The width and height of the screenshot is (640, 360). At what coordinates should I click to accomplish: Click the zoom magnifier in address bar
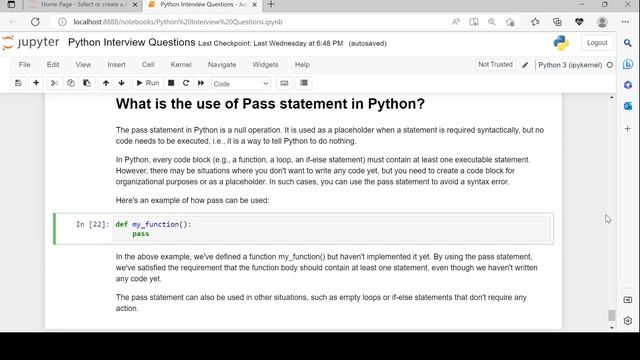491,22
